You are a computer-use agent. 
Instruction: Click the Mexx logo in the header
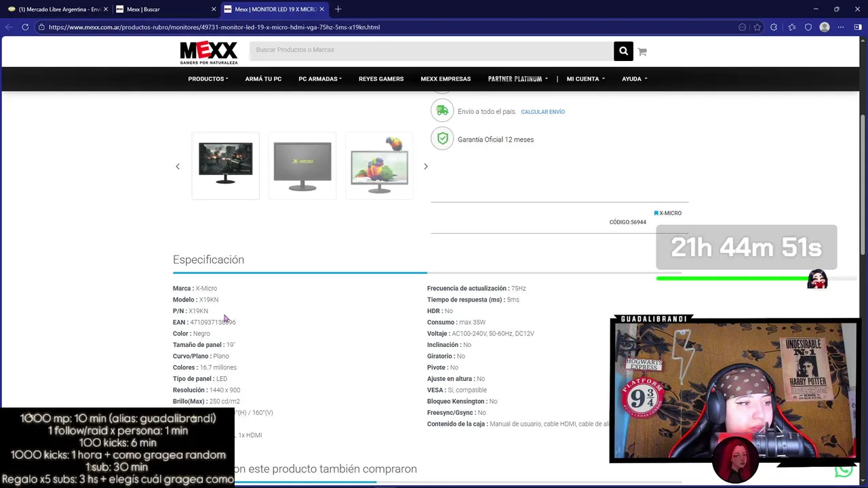[209, 53]
